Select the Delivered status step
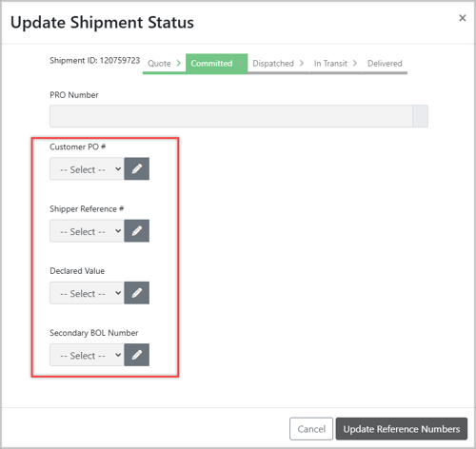 click(x=385, y=64)
